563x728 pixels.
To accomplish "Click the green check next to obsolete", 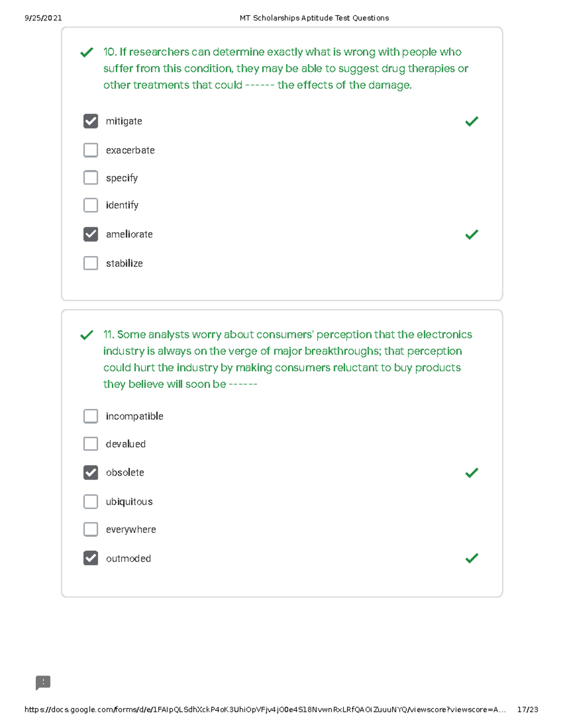I will (x=472, y=473).
